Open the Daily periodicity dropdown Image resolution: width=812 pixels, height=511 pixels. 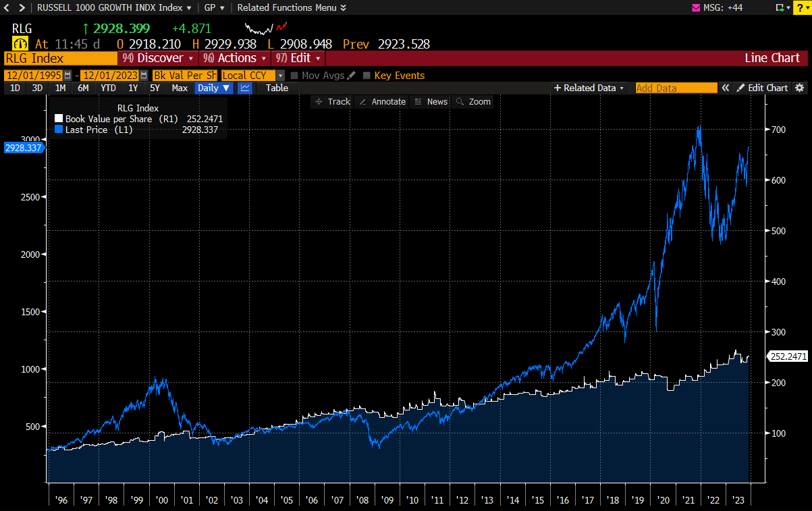click(x=213, y=88)
